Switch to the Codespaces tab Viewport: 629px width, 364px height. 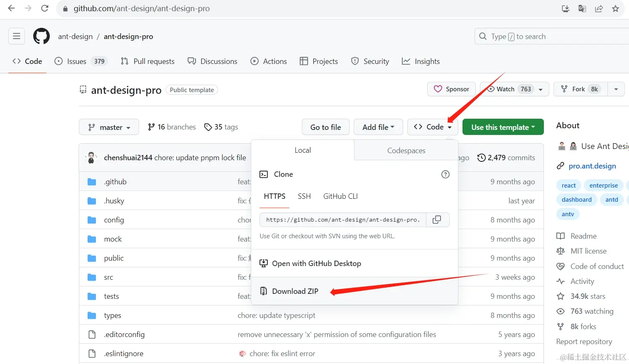[x=406, y=150]
